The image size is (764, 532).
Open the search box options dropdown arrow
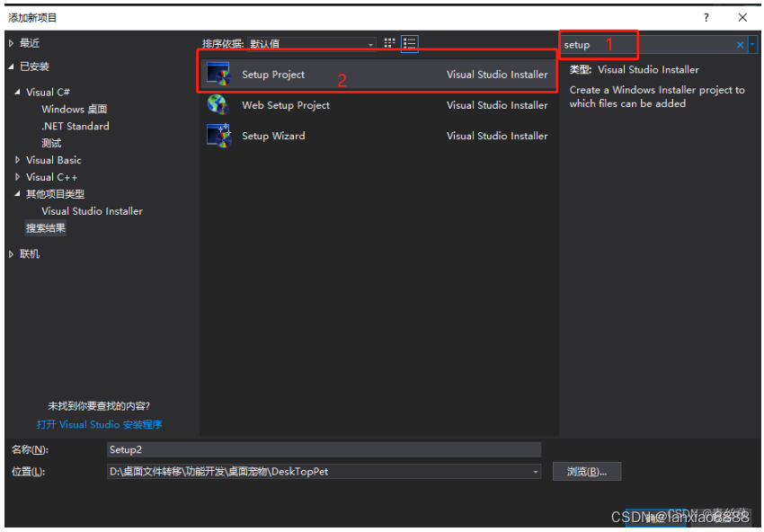point(753,45)
